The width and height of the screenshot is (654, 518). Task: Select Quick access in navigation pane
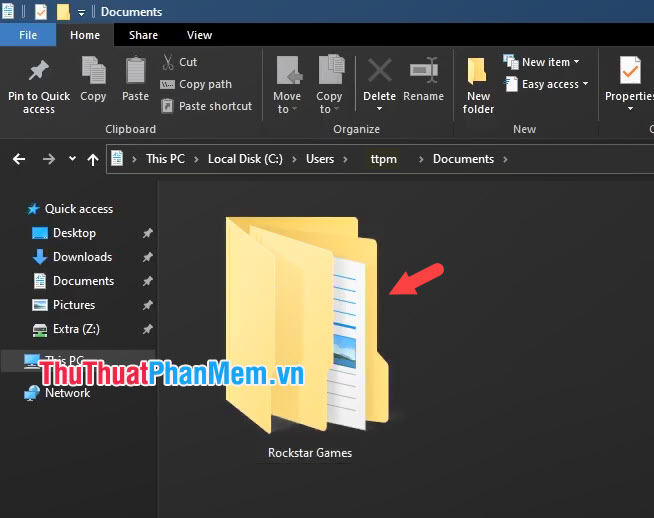point(78,209)
